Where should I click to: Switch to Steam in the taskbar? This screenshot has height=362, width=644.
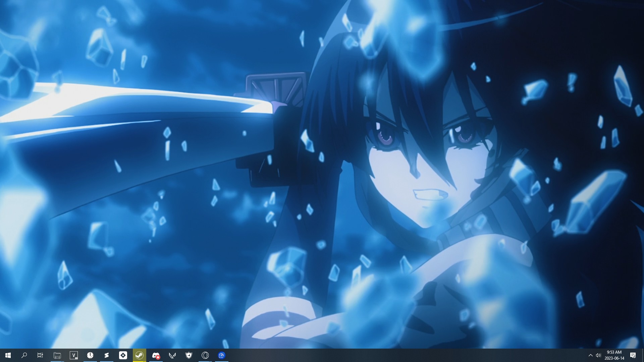coord(140,355)
